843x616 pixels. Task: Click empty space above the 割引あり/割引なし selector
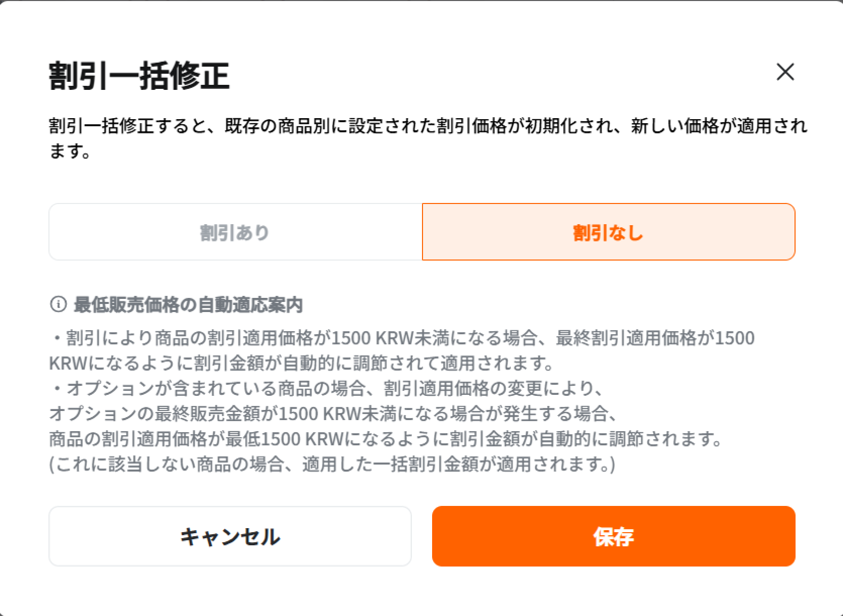point(421,183)
